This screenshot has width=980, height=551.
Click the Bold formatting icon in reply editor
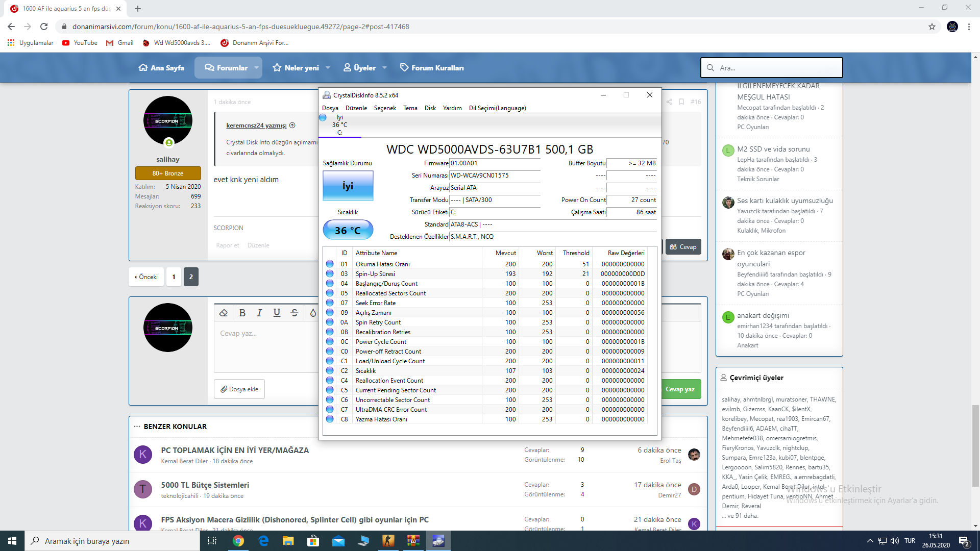tap(242, 313)
